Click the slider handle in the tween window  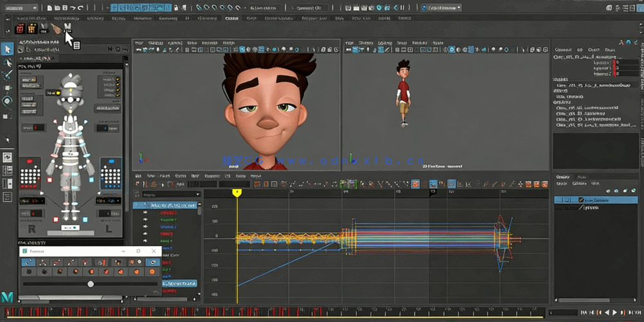[x=91, y=283]
